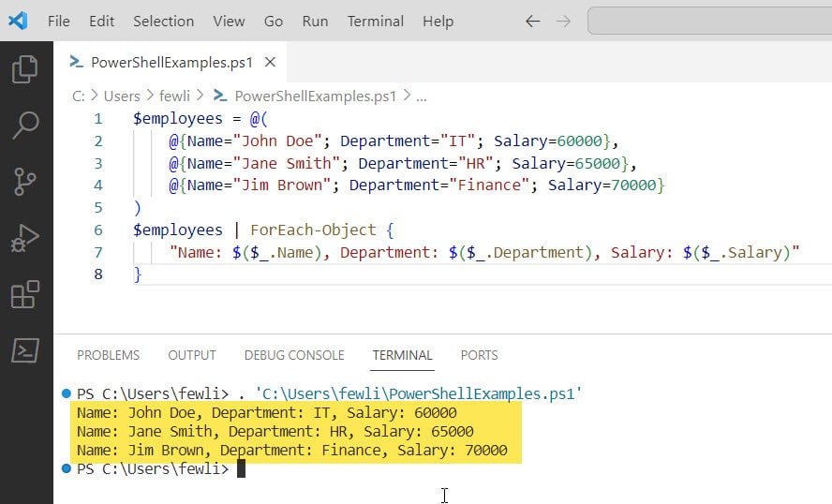Open the Run and Debug view
The width and height of the screenshot is (832, 504).
coord(25,239)
